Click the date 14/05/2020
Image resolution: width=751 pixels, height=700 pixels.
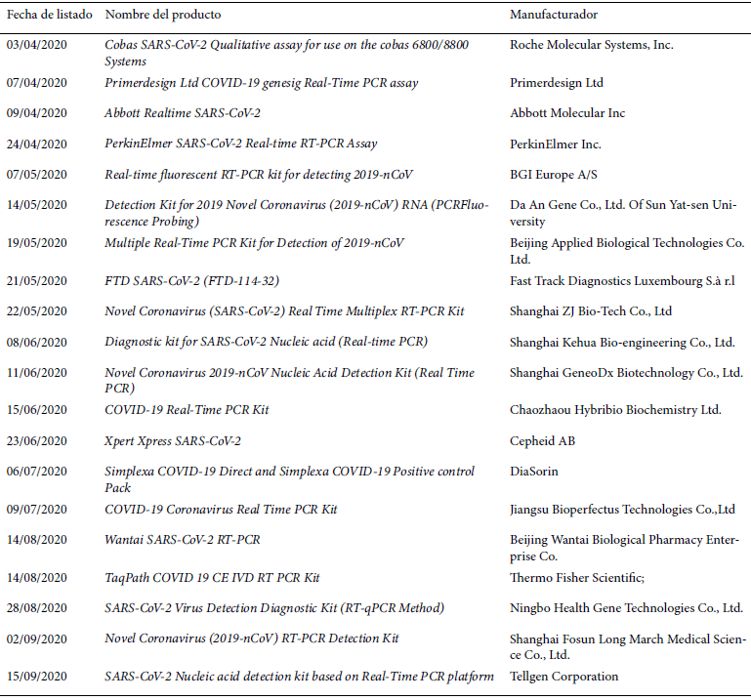click(x=37, y=205)
